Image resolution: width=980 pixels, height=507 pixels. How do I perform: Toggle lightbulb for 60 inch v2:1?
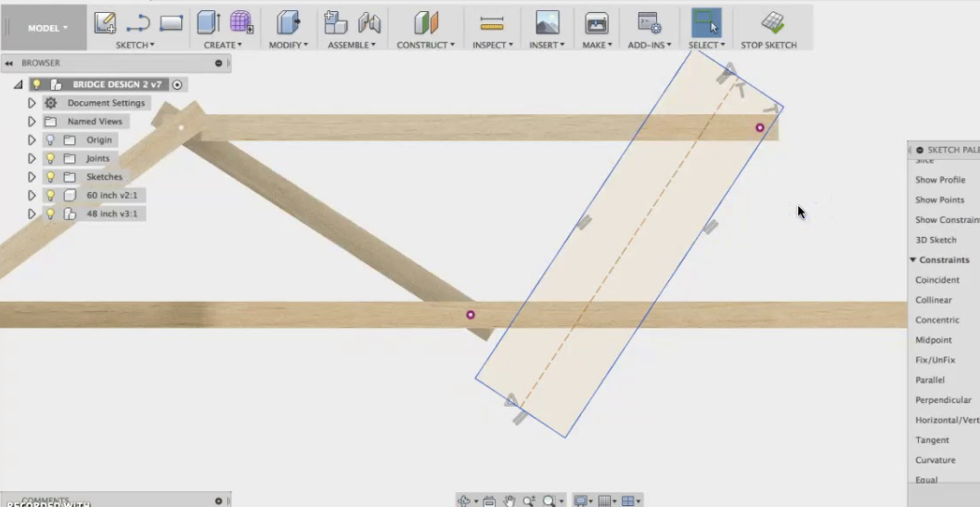50,196
